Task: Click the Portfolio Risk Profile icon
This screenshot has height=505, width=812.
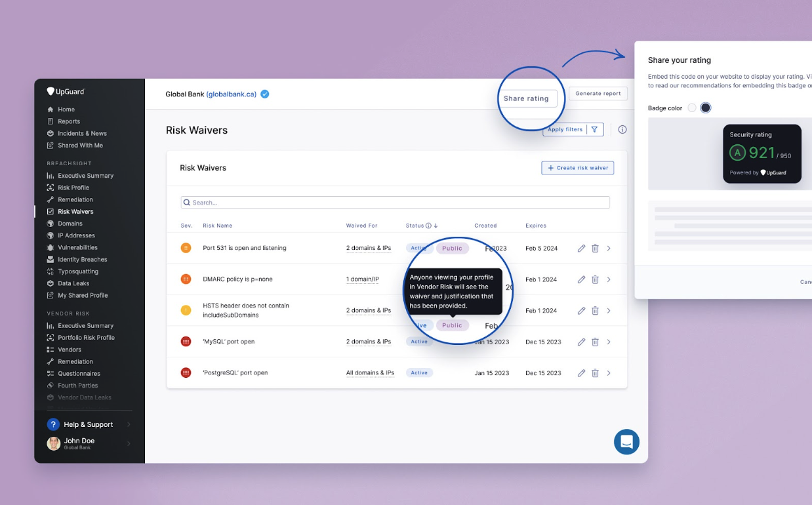Action: coord(51,338)
